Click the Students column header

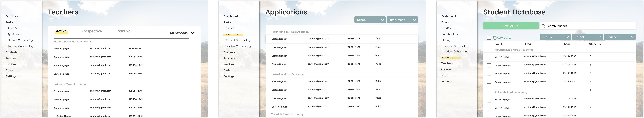point(595,44)
